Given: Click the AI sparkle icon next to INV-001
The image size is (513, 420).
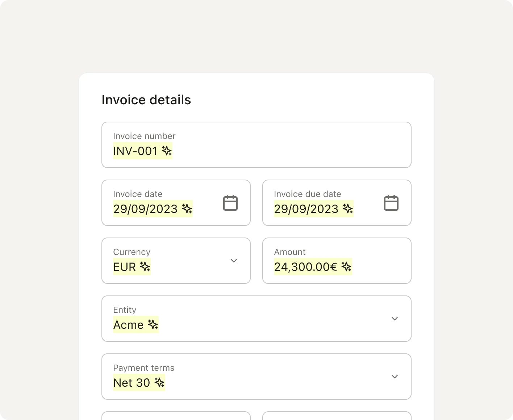Looking at the screenshot, I should coord(167,151).
